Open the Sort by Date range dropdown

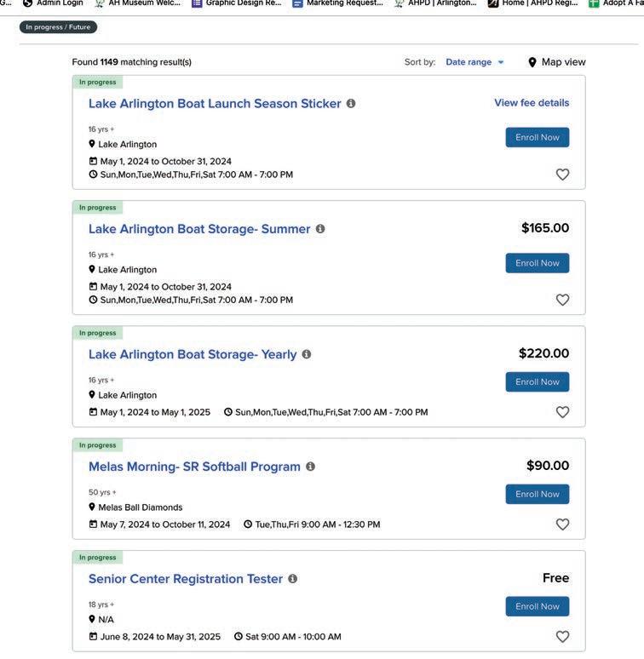[474, 62]
